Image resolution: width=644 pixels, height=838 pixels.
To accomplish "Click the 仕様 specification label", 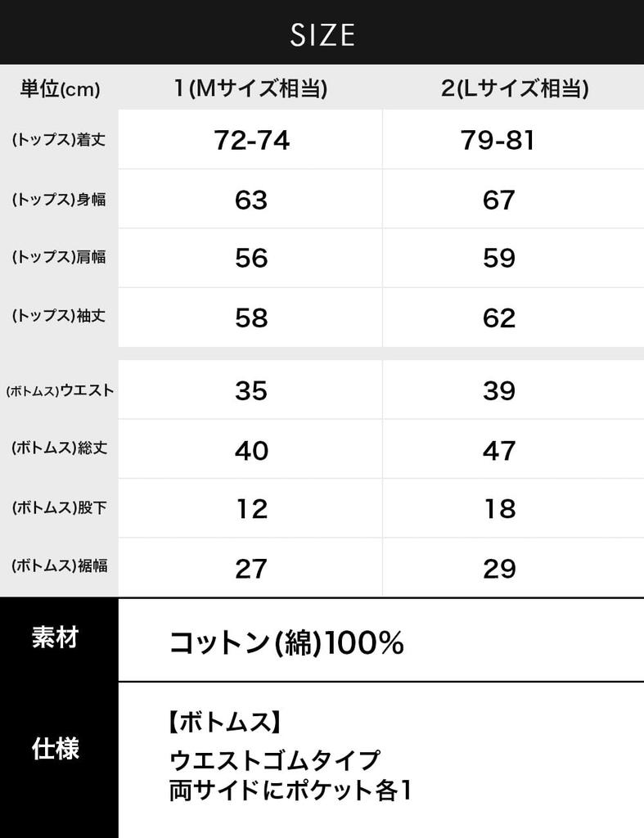I will click(55, 748).
